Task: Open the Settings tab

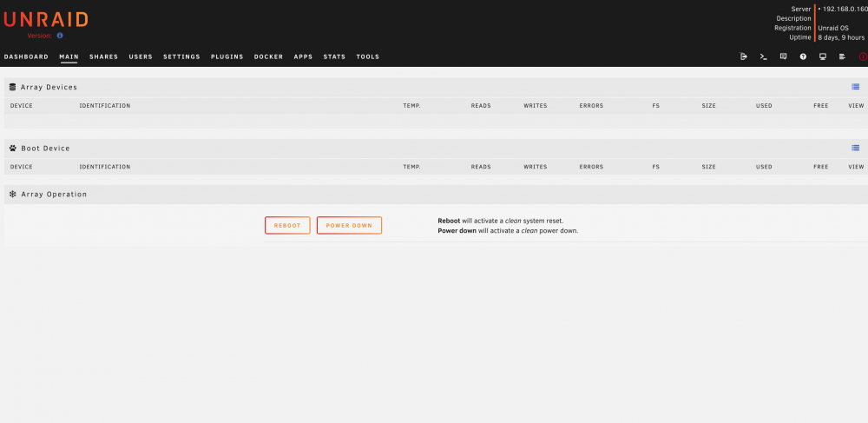Action: point(181,57)
